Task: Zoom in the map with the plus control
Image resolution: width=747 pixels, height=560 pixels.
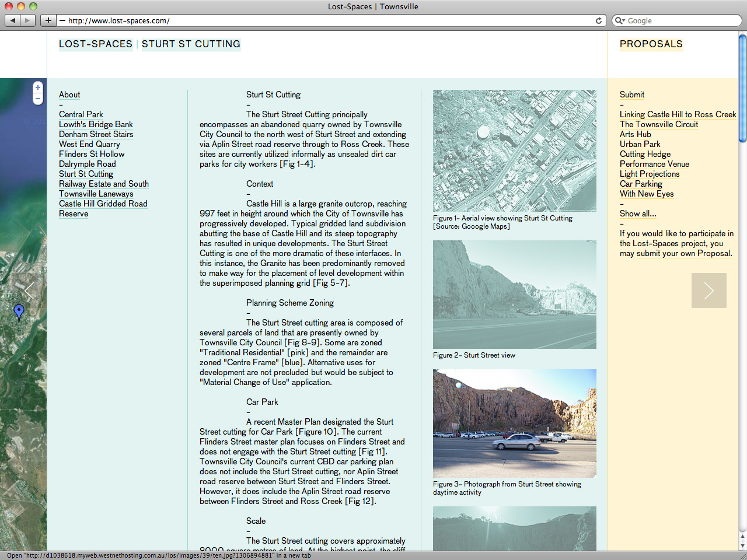Action: (x=38, y=87)
